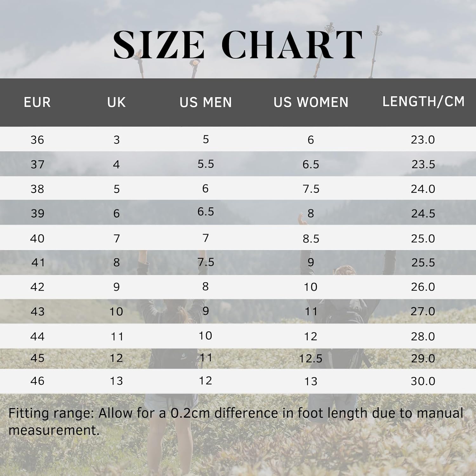The image size is (476, 476).
Task: Click US MEN 6.5 value
Action: click(x=206, y=212)
